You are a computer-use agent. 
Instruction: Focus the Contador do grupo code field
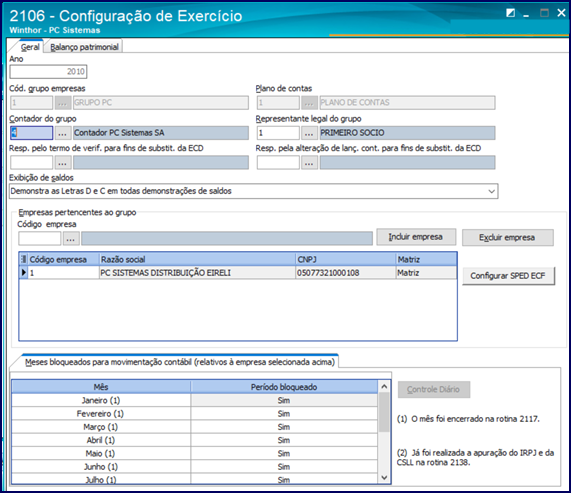tap(31, 133)
